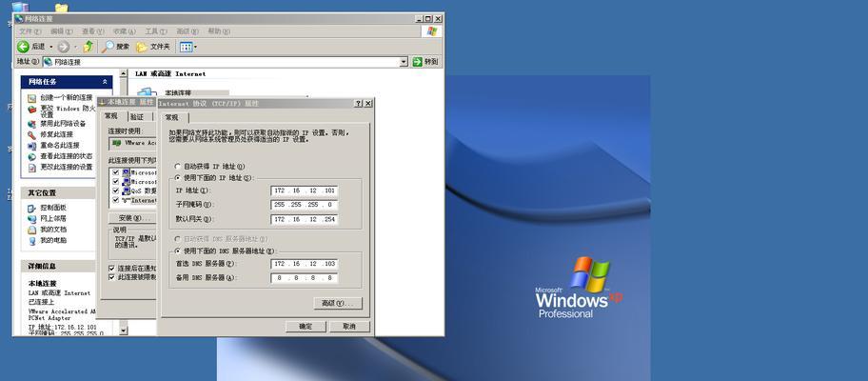868x381 pixels.
Task: Open the 编辑 menu
Action: pyautogui.click(x=62, y=31)
